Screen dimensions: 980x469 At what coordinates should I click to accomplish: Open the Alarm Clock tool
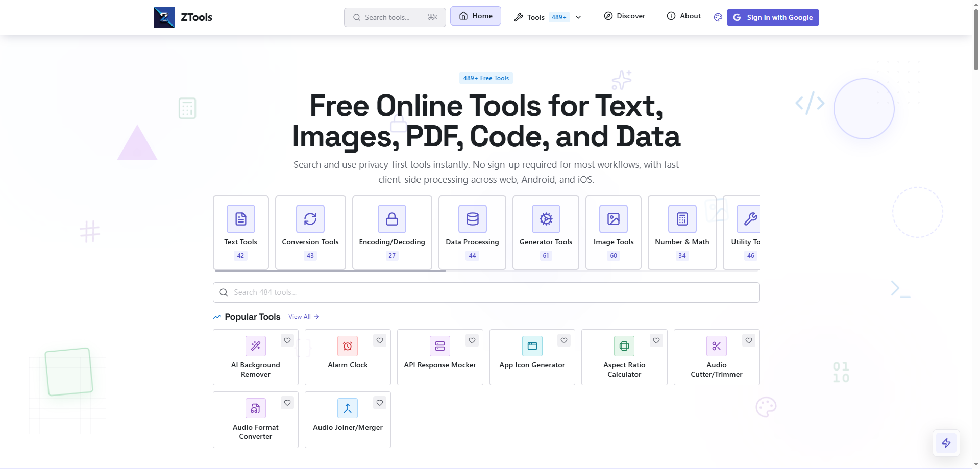(348, 357)
